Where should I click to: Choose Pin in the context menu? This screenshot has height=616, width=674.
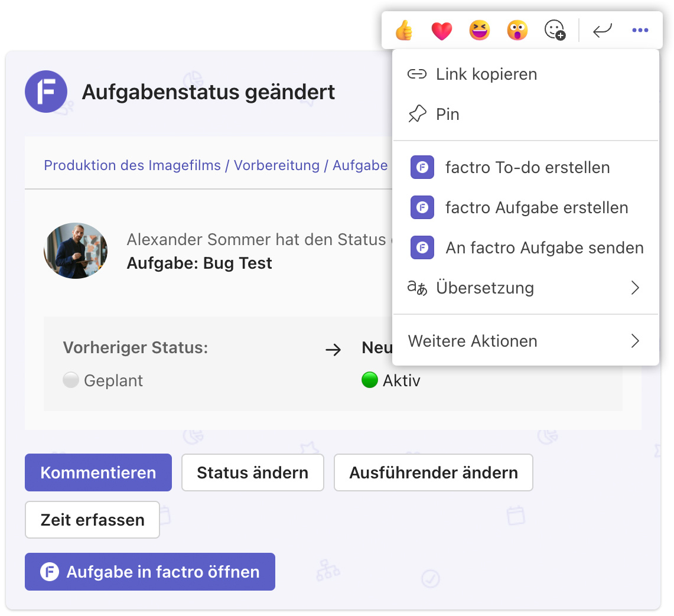click(x=526, y=115)
